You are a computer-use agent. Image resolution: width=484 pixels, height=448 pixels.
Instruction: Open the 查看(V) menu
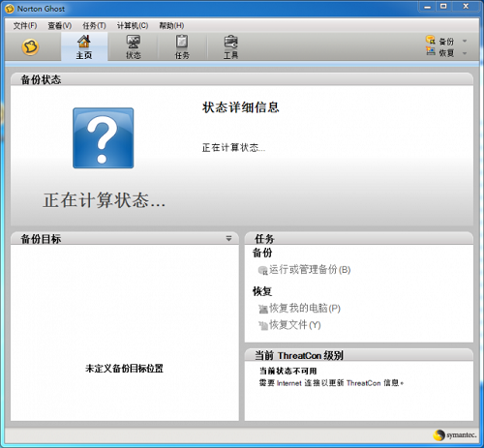pos(60,25)
